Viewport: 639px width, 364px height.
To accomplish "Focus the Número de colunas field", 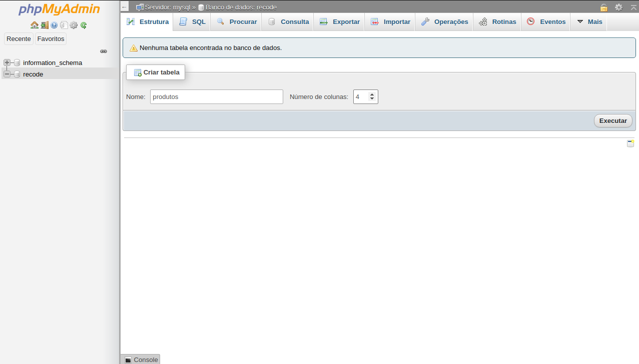I will (x=365, y=96).
